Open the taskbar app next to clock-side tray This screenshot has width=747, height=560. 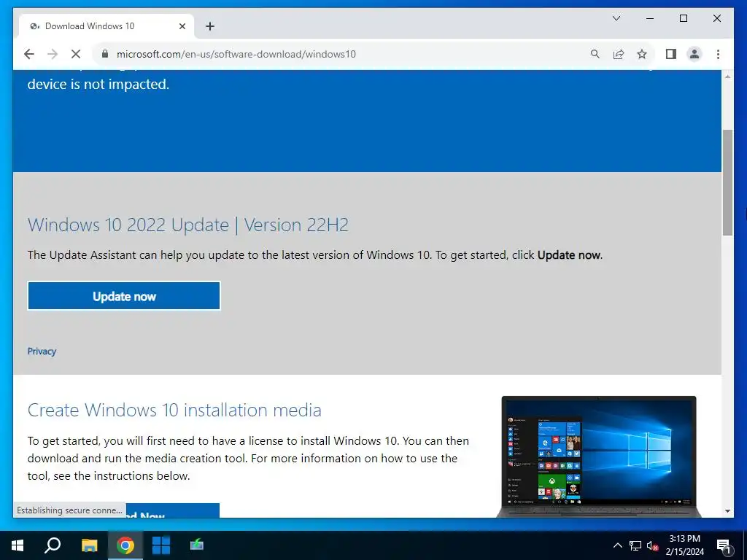pyautogui.click(x=197, y=545)
